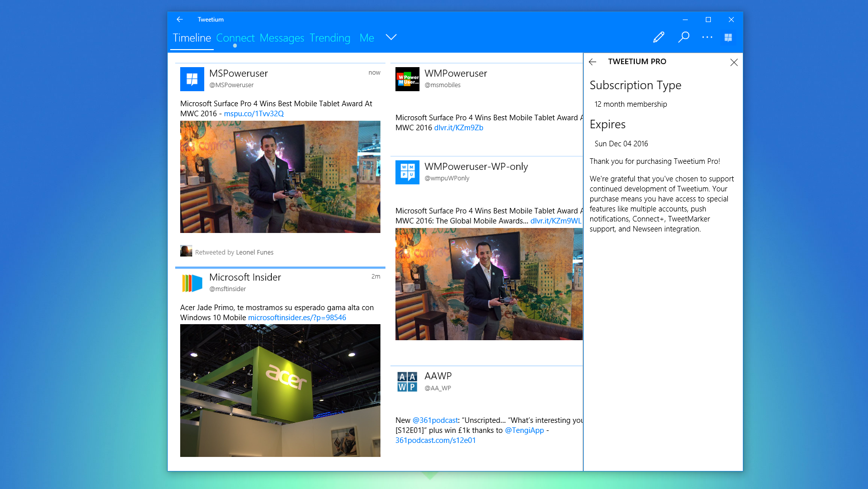Screen dimensions: 868x489
Task: Click the WMPoweruser-WP-only account name
Action: (476, 167)
